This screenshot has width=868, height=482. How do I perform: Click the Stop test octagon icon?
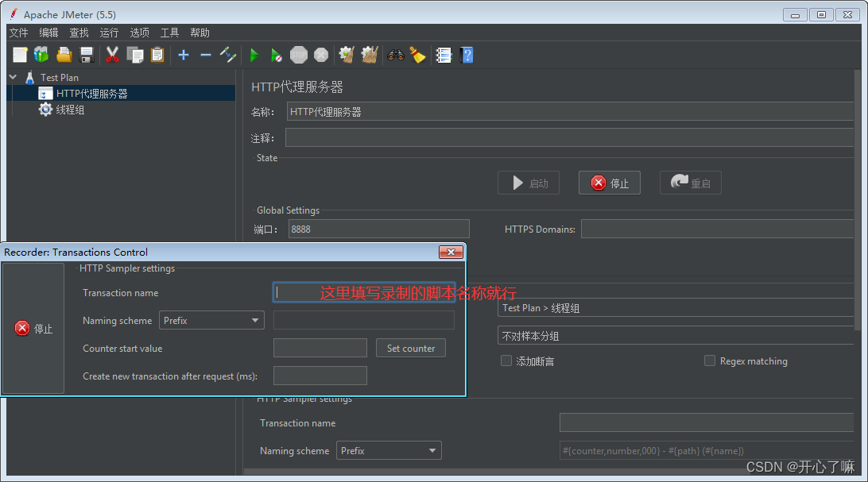click(x=299, y=55)
